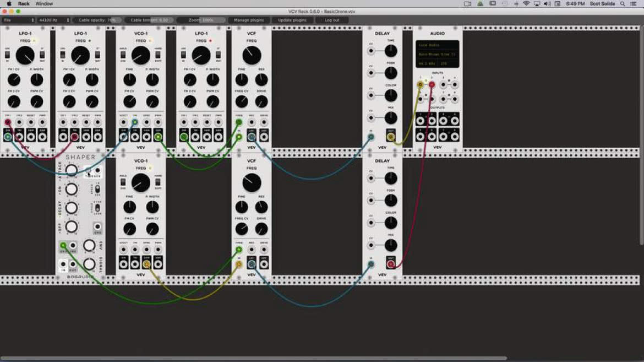The image size is (644, 362).
Task: Toggle the SHAPER Stop/Loop switch
Action: [97, 208]
